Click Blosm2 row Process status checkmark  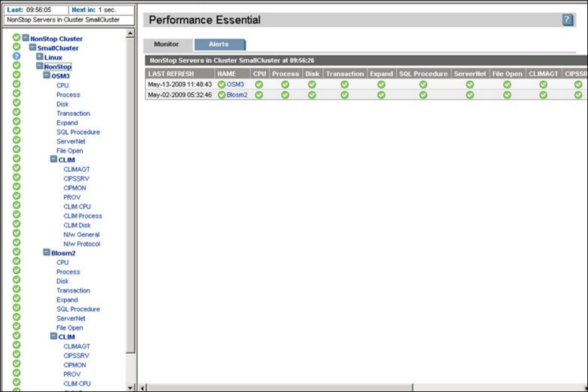(285, 95)
